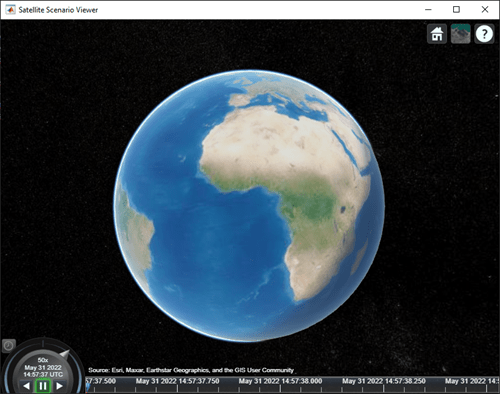Click the 50x speed multiplier label
Image resolution: width=500 pixels, height=394 pixels.
click(x=43, y=360)
